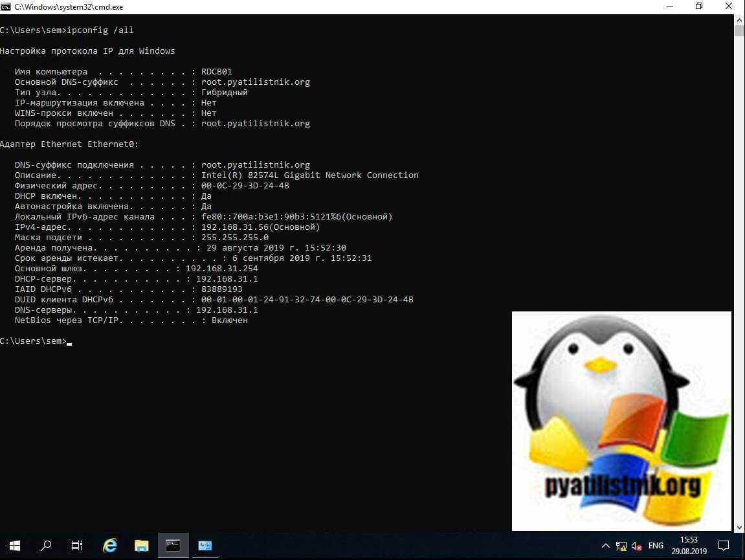Switch to the app right of cmd on taskbar
The image size is (745, 560).
click(x=205, y=546)
